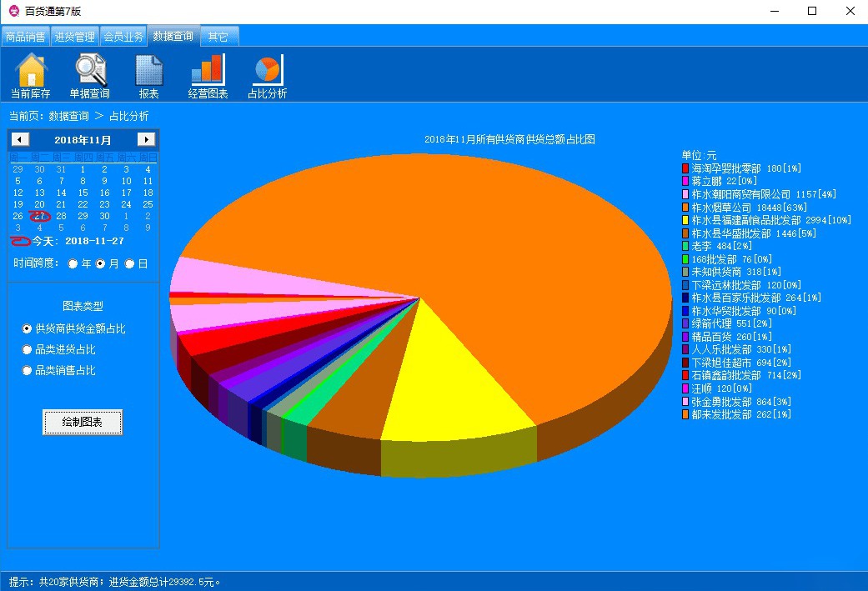Open 经营图表 bar chart icon

coord(208,76)
